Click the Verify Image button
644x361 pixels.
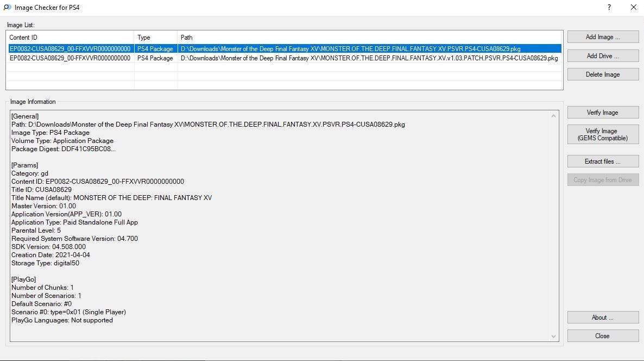(603, 112)
